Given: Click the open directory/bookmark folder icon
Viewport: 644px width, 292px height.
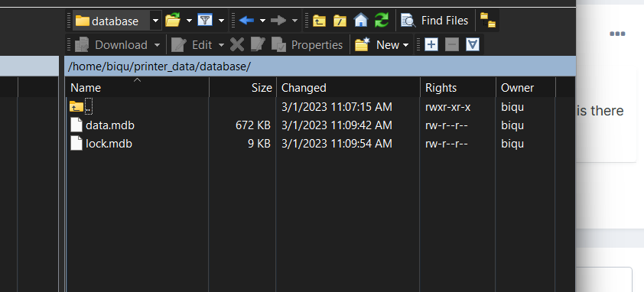Looking at the screenshot, I should coord(173,20).
